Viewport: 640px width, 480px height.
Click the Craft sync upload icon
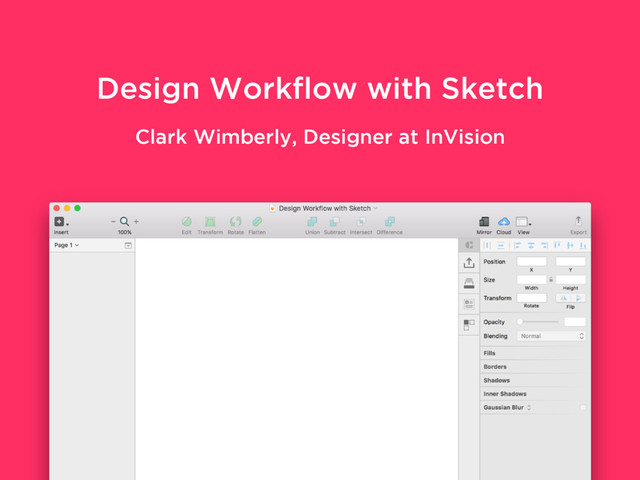pos(469,263)
